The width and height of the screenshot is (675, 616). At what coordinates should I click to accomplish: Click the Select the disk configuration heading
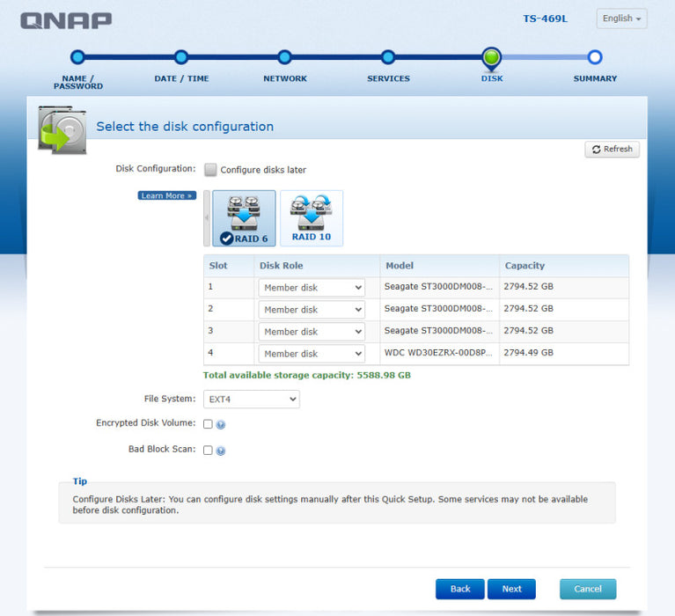185,127
